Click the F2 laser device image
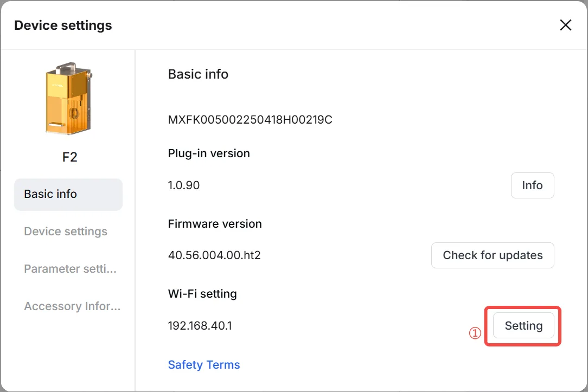Image resolution: width=588 pixels, height=392 pixels. point(69,99)
